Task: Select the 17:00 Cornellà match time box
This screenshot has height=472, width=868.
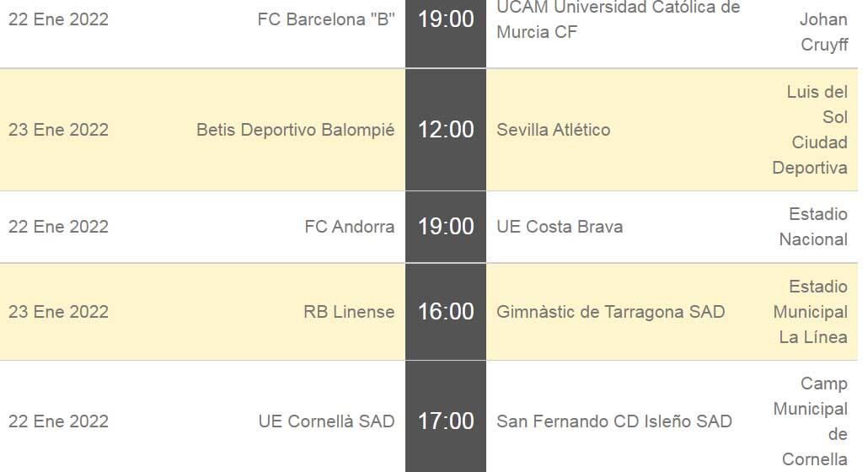Action: tap(446, 416)
